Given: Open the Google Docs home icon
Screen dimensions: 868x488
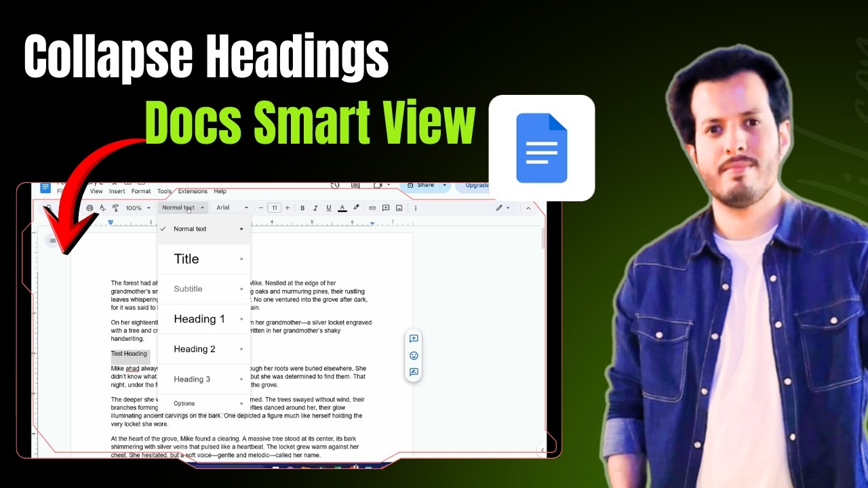Looking at the screenshot, I should coord(45,188).
